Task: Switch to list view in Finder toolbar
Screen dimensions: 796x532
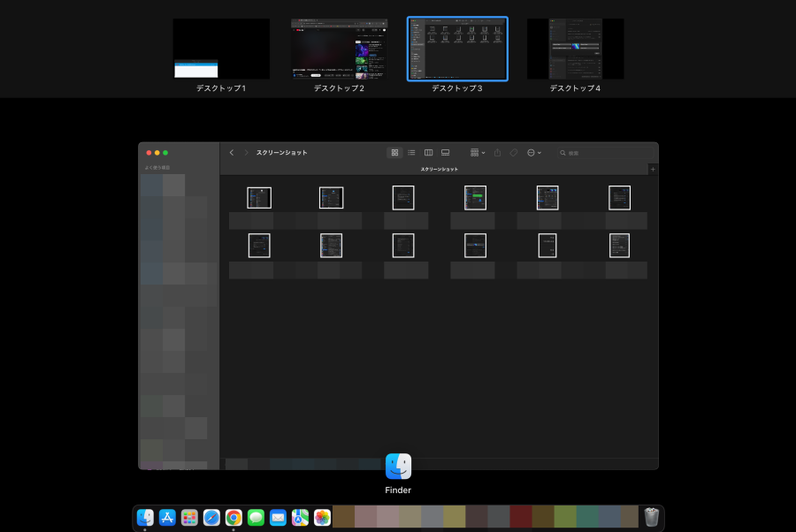Action: 411,153
